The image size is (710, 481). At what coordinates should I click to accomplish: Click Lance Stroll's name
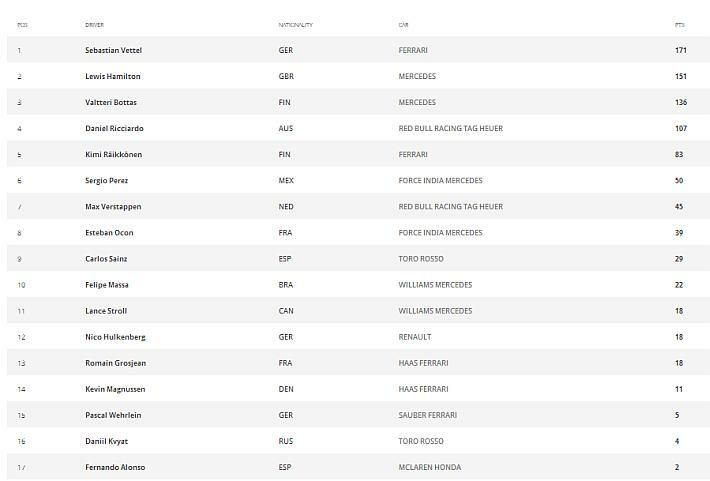106,310
